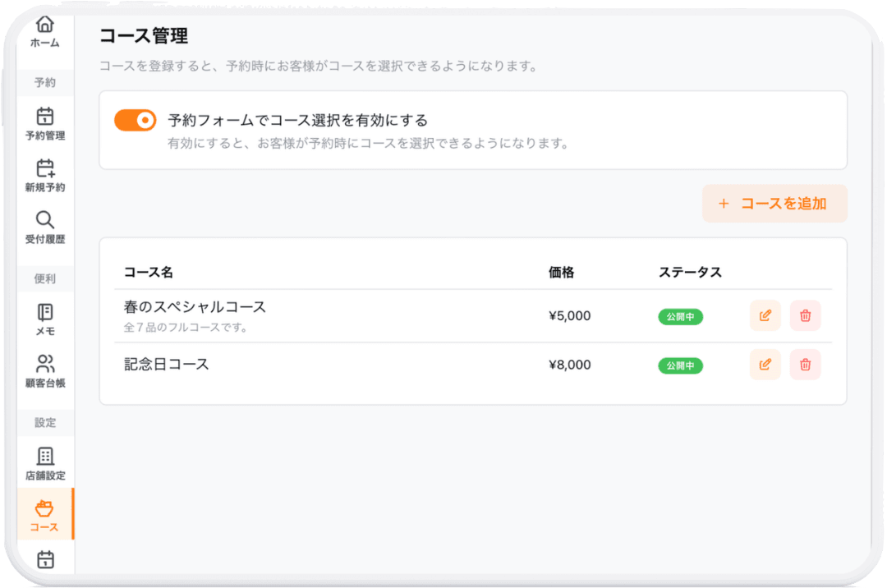The height and width of the screenshot is (588, 887).
Task: Delete 春のスペシャルコース using the trash icon
Action: coord(805,315)
